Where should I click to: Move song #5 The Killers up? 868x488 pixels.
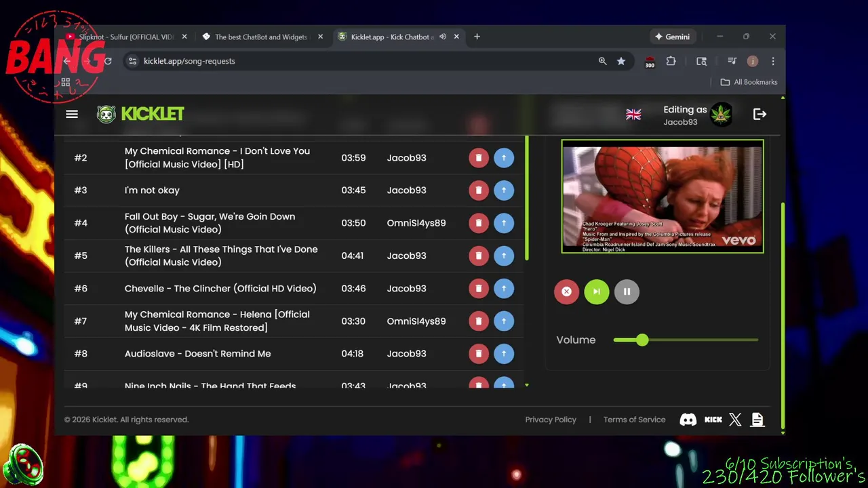tap(504, 256)
